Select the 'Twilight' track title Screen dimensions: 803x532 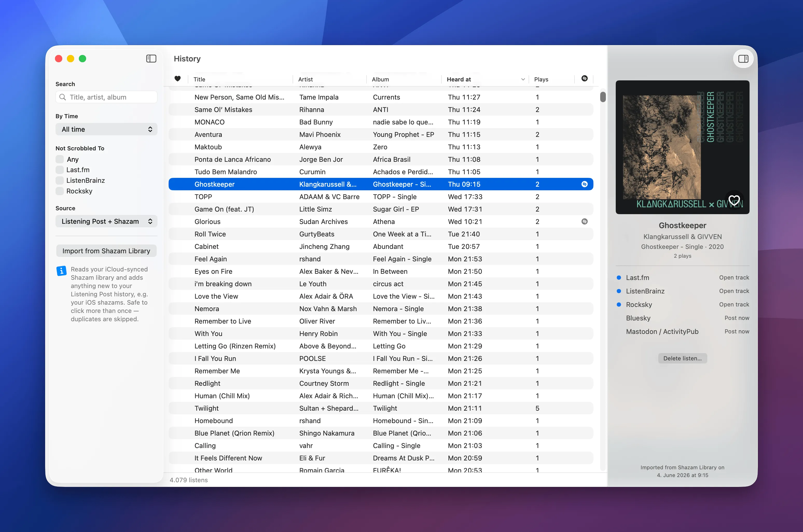pos(206,409)
